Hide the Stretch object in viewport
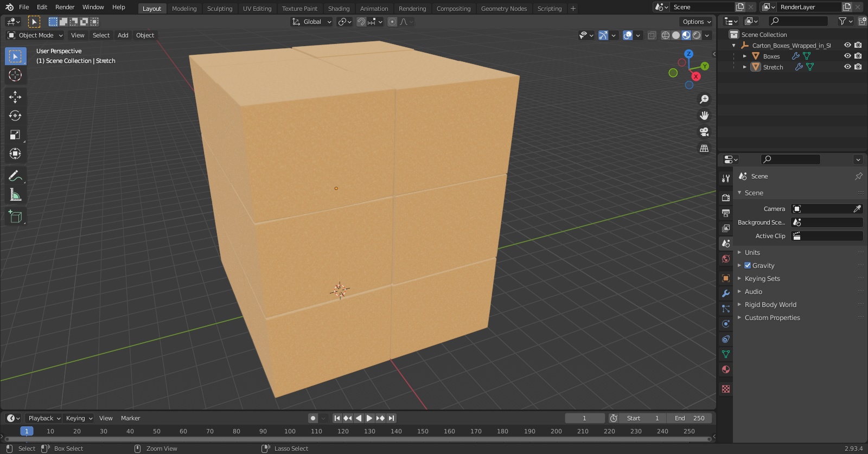 [x=847, y=67]
